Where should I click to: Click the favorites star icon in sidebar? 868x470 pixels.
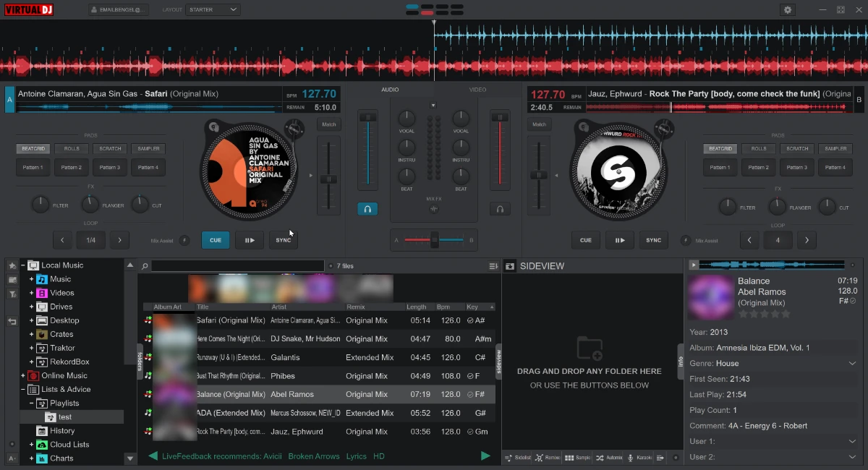pos(12,266)
